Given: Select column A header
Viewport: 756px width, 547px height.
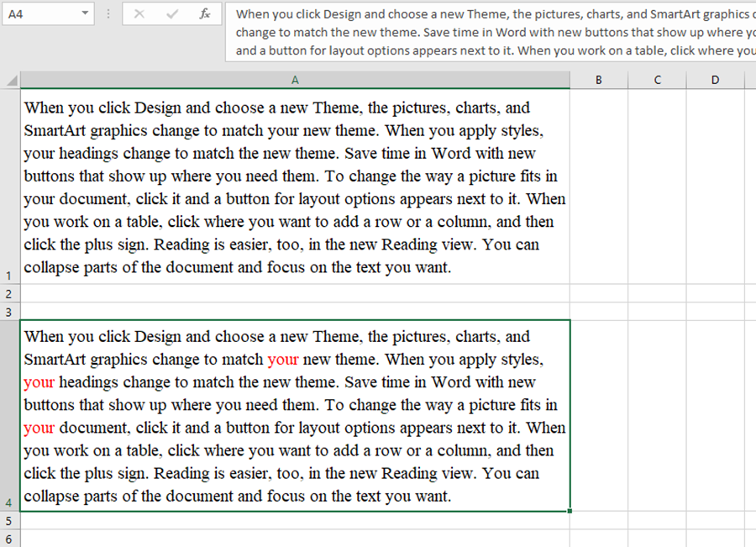Looking at the screenshot, I should (295, 80).
